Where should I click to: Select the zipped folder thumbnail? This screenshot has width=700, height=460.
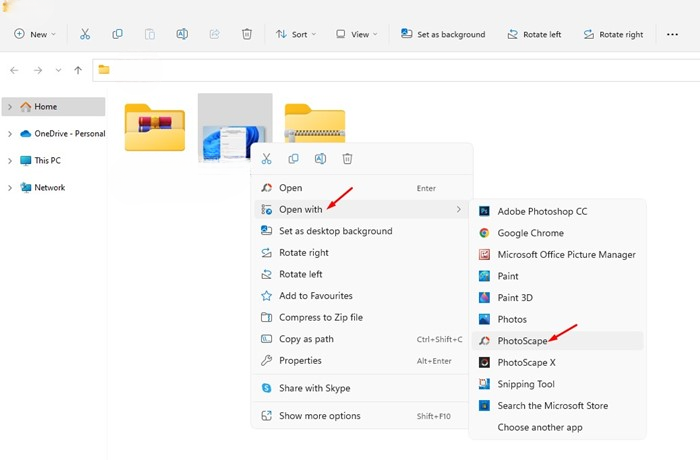(x=315, y=123)
